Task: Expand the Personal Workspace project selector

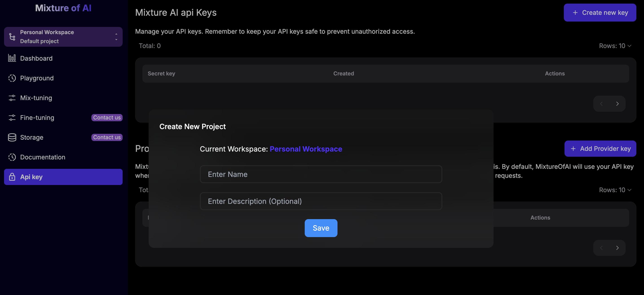Action: click(x=116, y=37)
